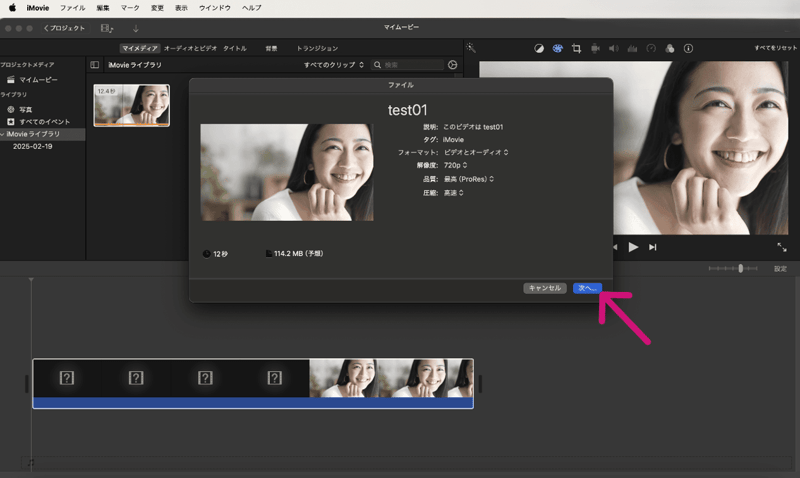Viewport: 800px width, 478px height.
Task: Toggle the library sidebar visibility
Action: [x=95, y=65]
